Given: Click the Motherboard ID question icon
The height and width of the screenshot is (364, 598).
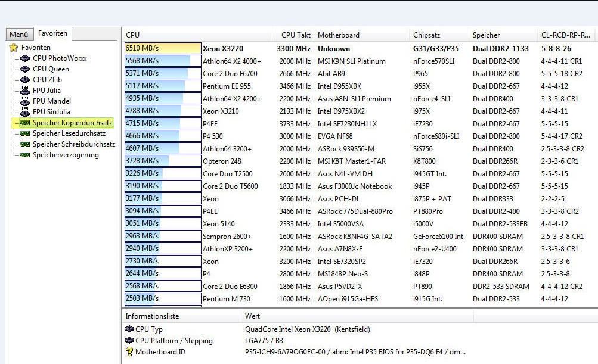Looking at the screenshot, I should (x=129, y=352).
